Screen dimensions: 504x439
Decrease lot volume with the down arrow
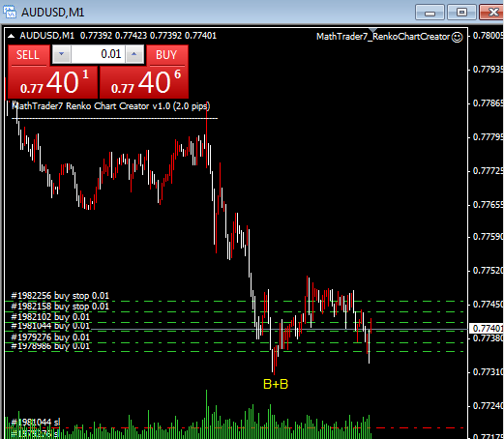[61, 54]
